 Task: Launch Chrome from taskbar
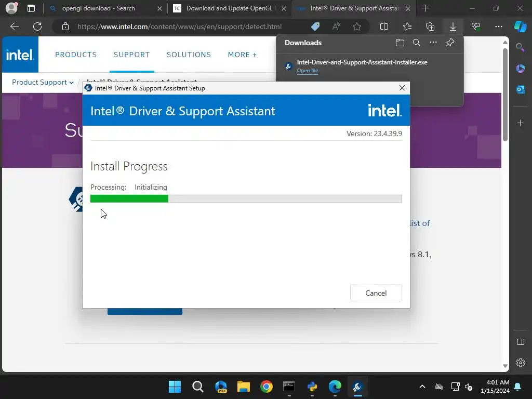(267, 387)
